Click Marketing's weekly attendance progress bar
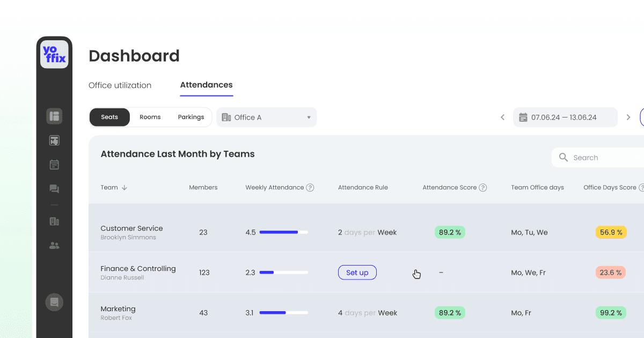644x338 pixels. 283,313
